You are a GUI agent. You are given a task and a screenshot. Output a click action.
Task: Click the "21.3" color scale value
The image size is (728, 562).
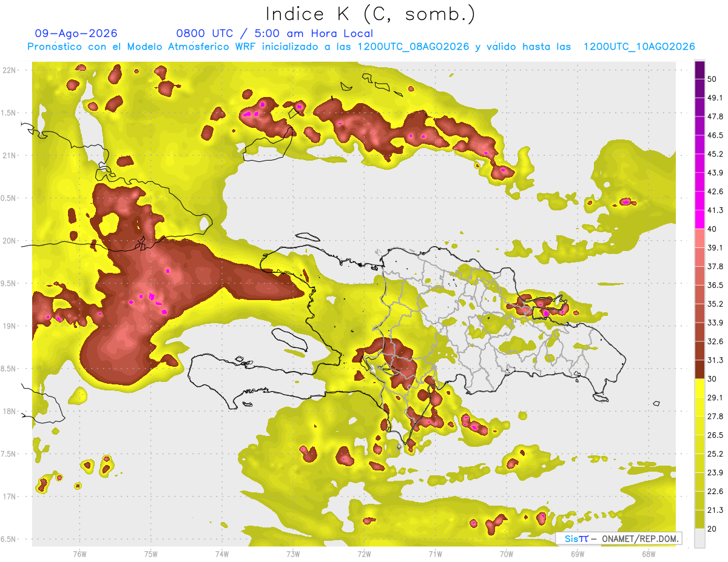(715, 510)
